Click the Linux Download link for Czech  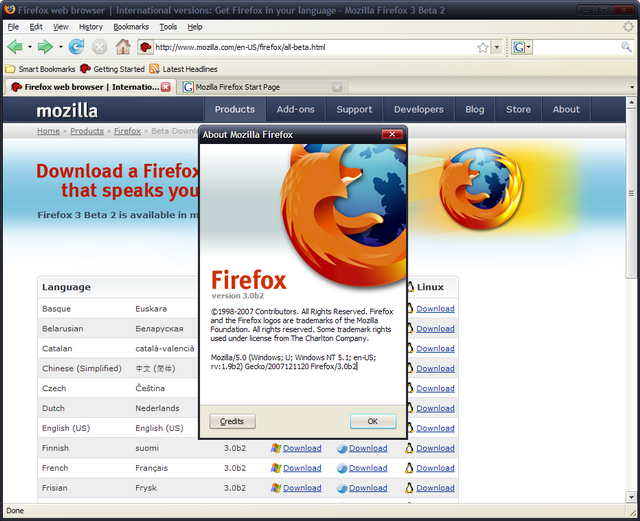(x=435, y=389)
